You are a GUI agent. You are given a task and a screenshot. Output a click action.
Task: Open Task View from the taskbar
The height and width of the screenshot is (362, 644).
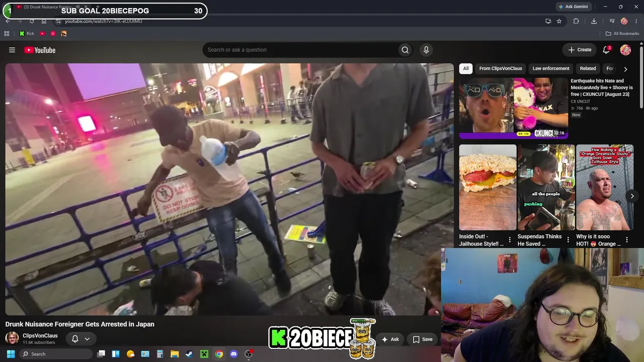[x=101, y=354]
